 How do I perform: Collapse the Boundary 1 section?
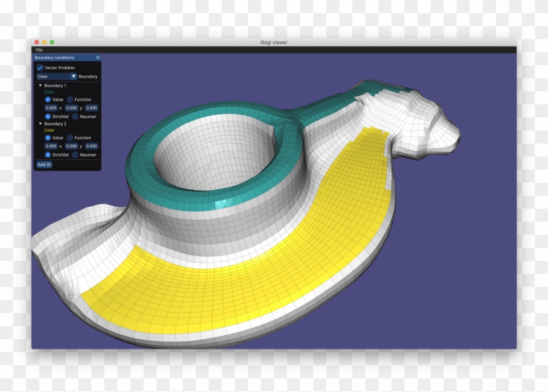pos(40,85)
